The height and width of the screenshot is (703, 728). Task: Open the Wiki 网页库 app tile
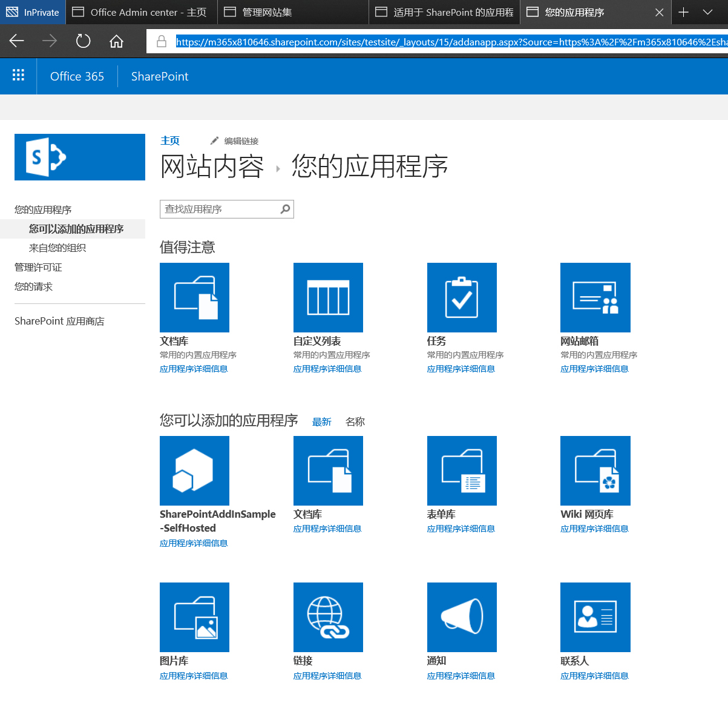pos(595,470)
